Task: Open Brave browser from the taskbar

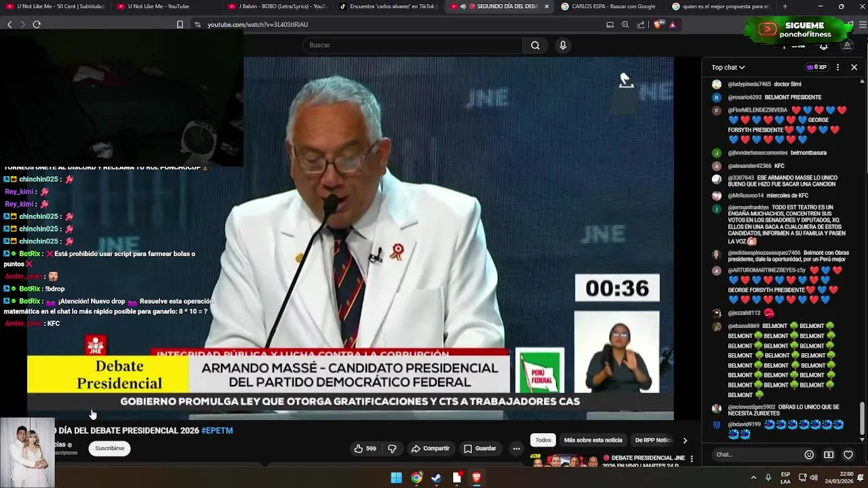Action: [477, 478]
